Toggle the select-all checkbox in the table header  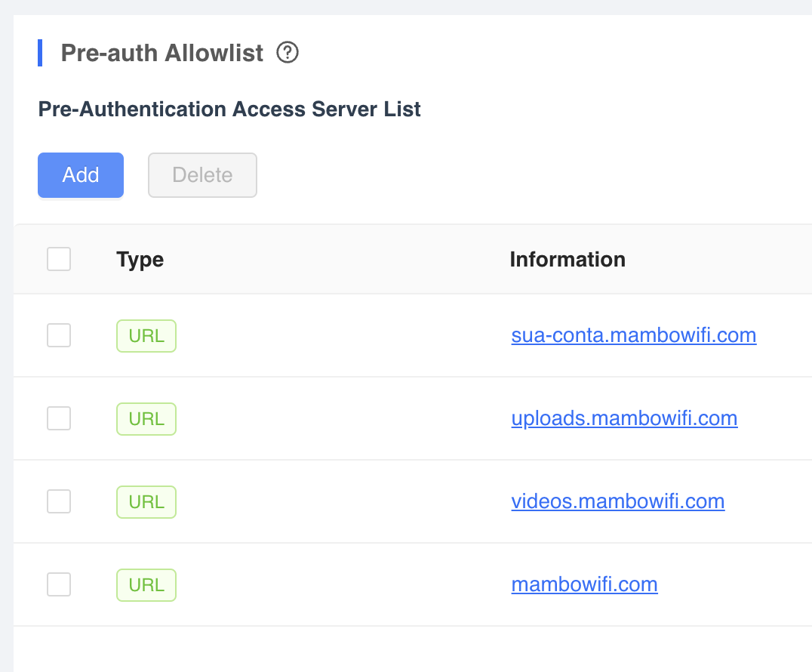pyautogui.click(x=59, y=259)
